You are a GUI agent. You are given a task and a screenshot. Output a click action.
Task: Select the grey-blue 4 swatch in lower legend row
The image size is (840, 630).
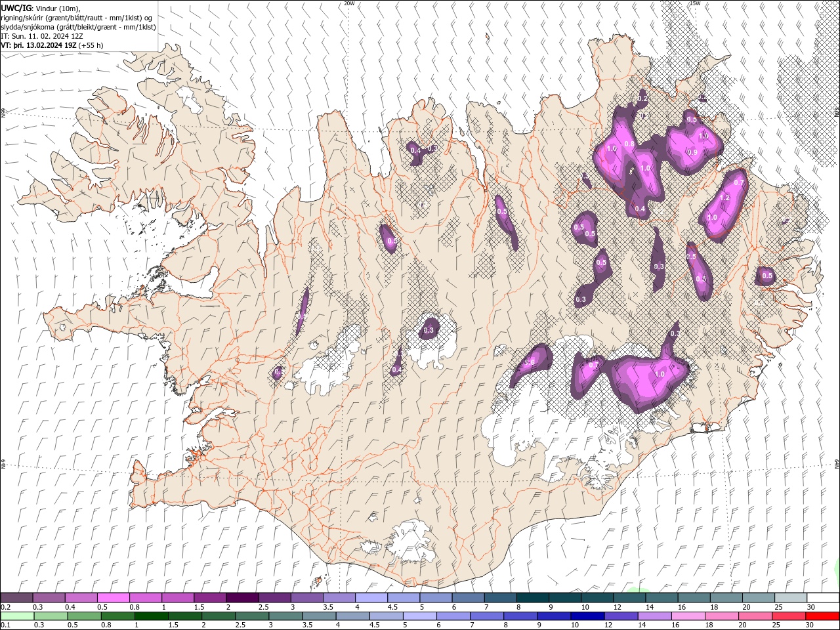click(x=353, y=616)
